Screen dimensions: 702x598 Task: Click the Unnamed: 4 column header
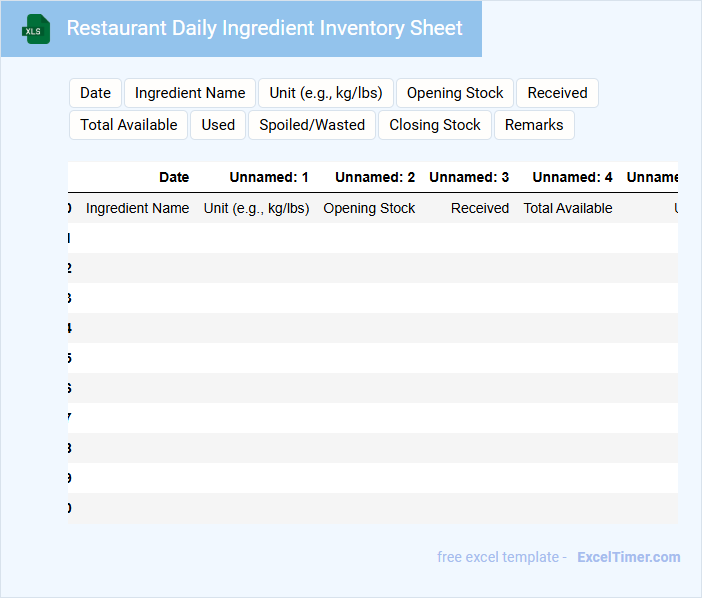(x=572, y=177)
